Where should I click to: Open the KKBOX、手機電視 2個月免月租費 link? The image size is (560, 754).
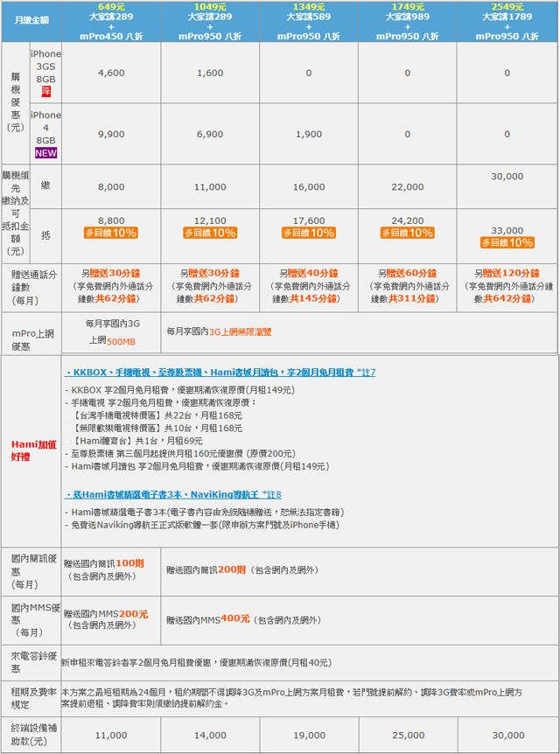click(x=220, y=373)
